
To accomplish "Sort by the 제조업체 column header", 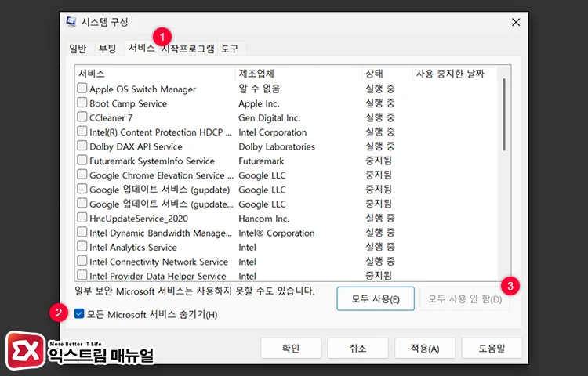I will coord(299,74).
